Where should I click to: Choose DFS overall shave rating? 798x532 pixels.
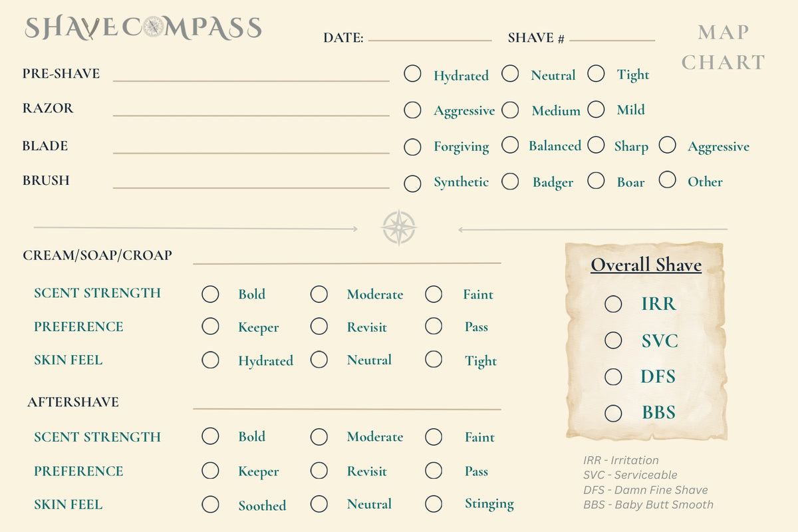613,377
